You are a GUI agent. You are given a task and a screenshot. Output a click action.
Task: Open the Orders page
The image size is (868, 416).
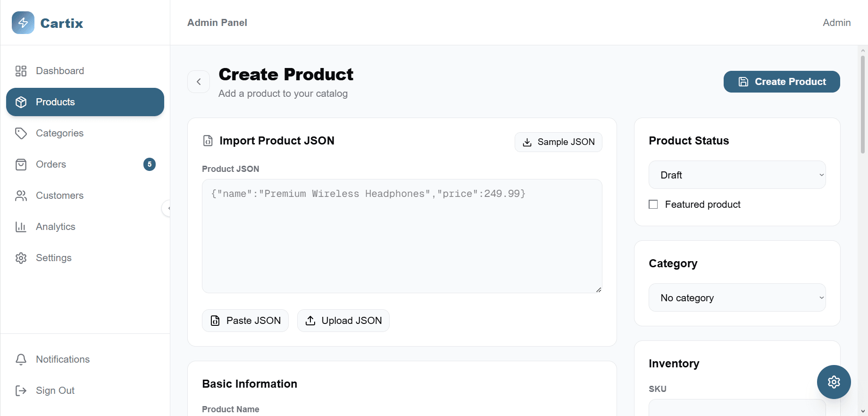coord(85,164)
